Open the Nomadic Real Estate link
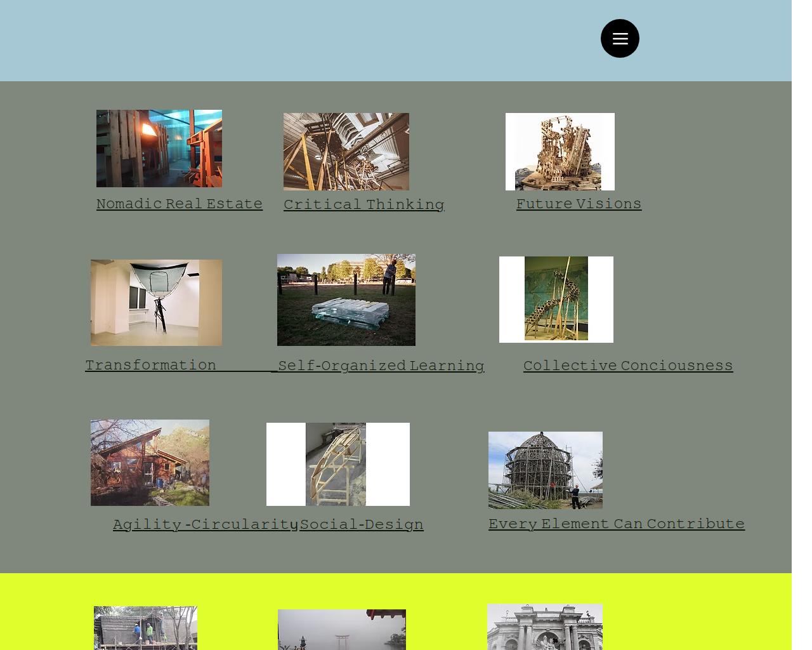The image size is (812, 650). tap(180, 204)
